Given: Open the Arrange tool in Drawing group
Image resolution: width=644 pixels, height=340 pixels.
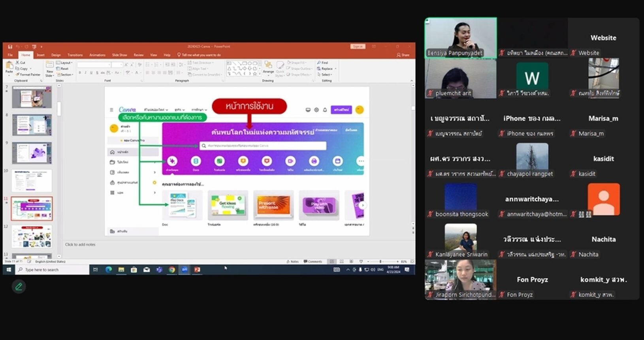Looking at the screenshot, I should coord(268,68).
